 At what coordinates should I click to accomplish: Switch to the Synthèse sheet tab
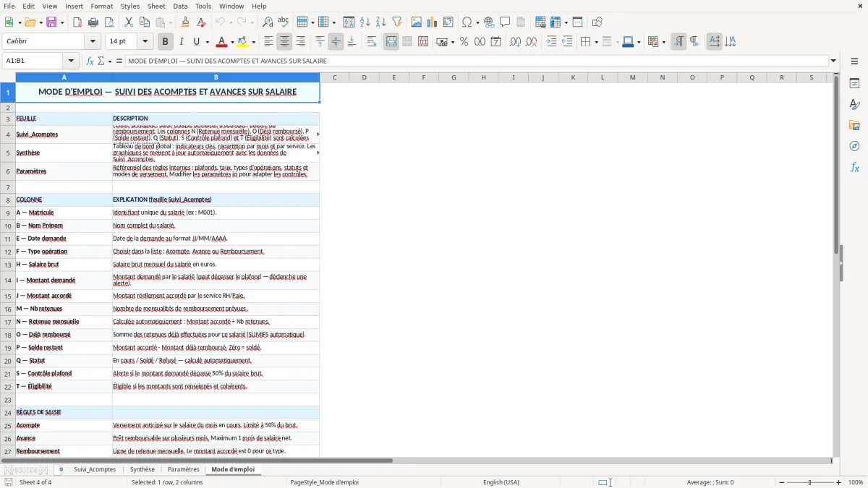142,469
